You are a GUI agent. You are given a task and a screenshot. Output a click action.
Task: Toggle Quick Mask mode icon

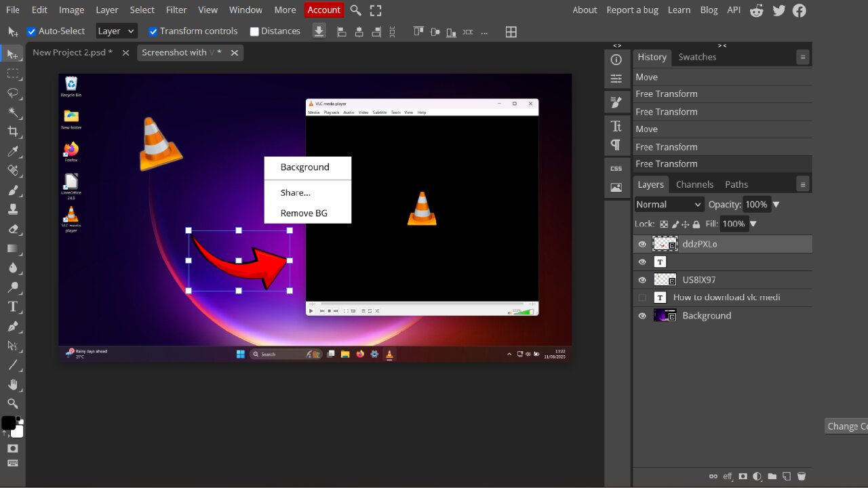pyautogui.click(x=12, y=448)
